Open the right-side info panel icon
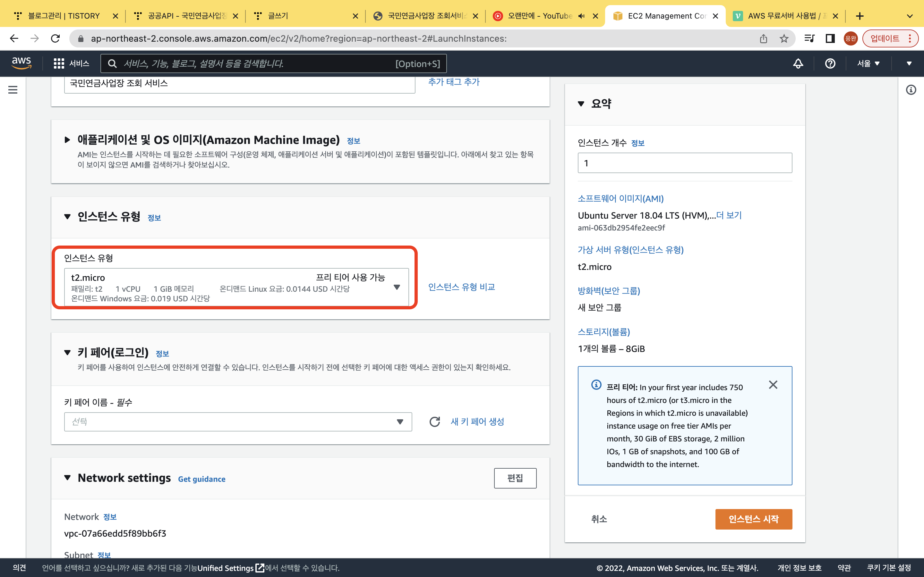924x577 pixels. click(911, 90)
